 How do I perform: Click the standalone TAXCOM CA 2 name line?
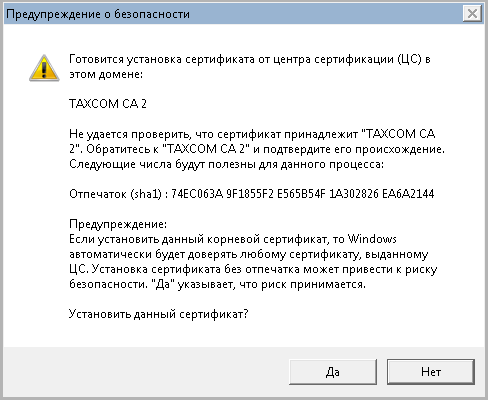[x=108, y=104]
